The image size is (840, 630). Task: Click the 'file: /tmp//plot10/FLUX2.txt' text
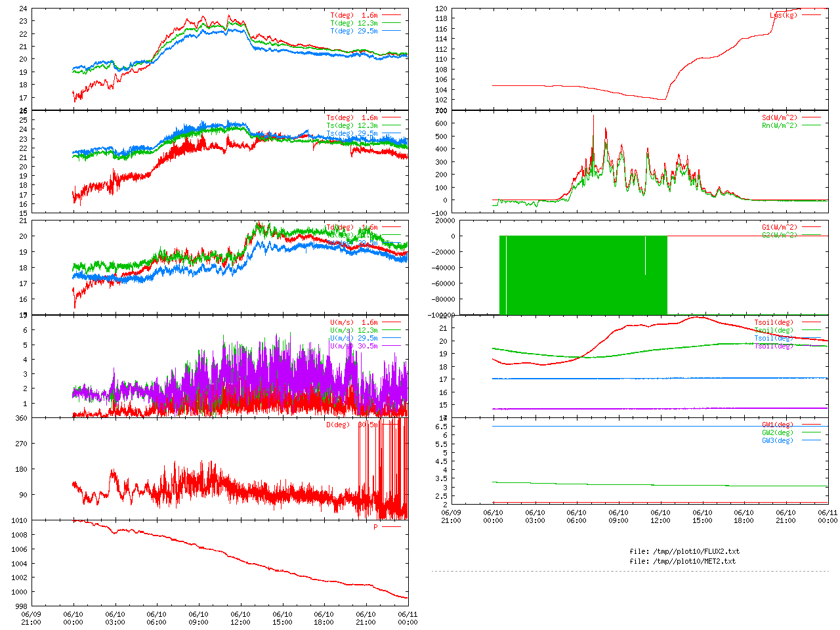click(x=684, y=552)
